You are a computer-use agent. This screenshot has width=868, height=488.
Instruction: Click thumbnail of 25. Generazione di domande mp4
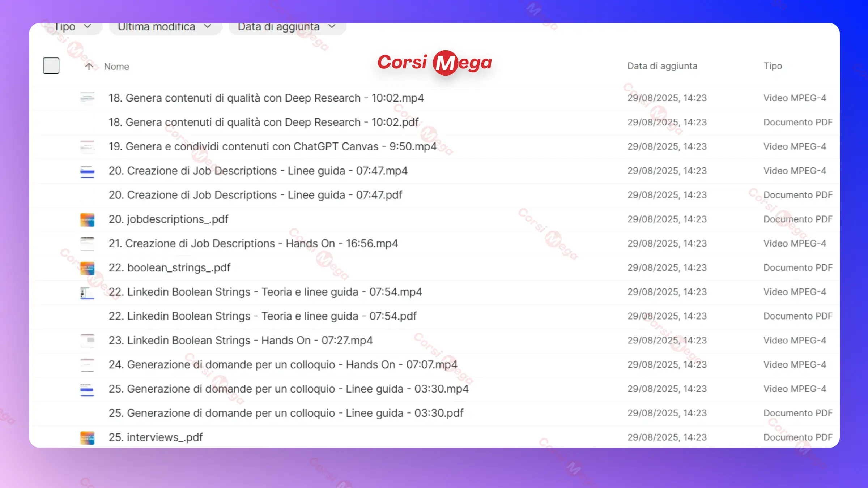click(87, 389)
